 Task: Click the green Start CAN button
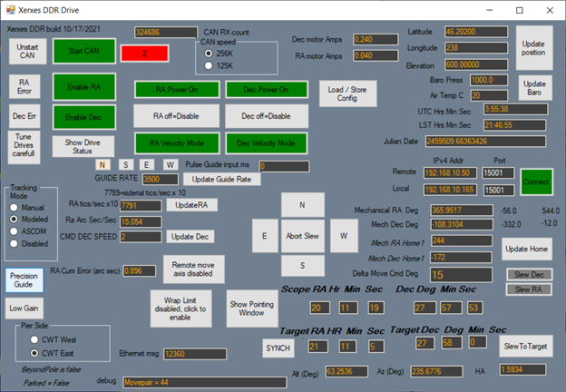coord(84,51)
